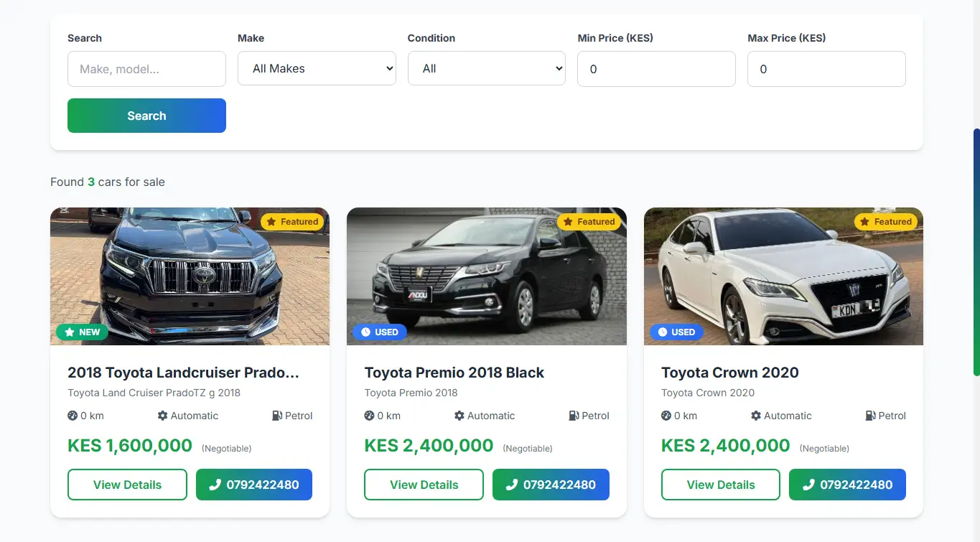Image resolution: width=980 pixels, height=542 pixels.
Task: Click the phone icon on the Prado's call button
Action: point(215,485)
